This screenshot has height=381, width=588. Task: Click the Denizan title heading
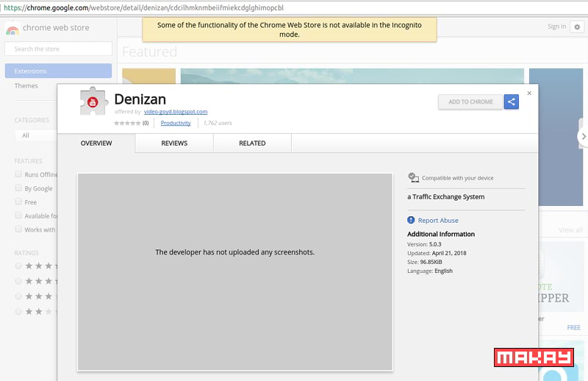click(140, 99)
